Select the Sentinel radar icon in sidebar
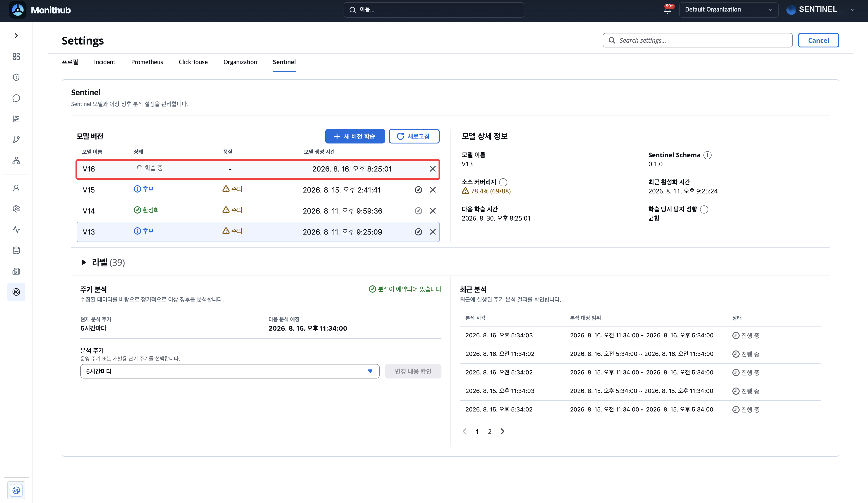Image resolution: width=868 pixels, height=503 pixels. [x=16, y=292]
